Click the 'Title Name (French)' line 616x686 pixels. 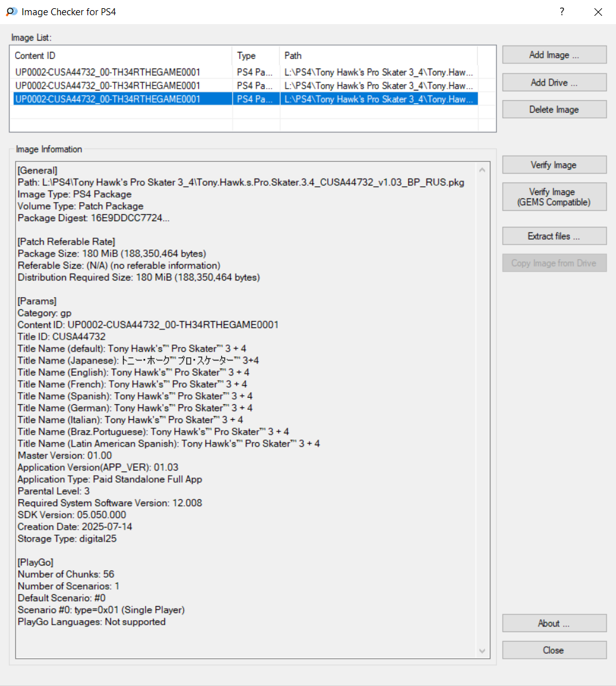pos(132,384)
